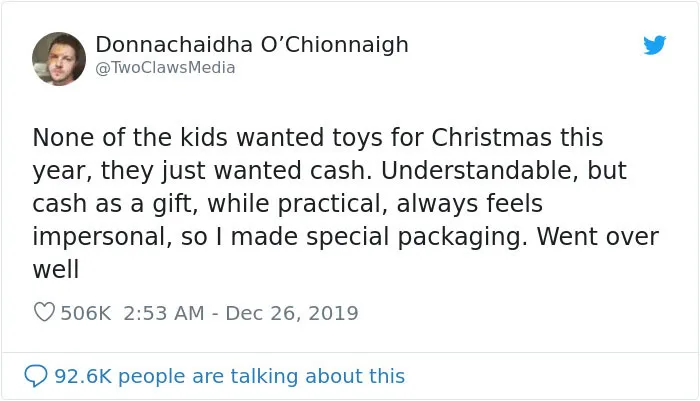Viewport: 700px width, 401px height.
Task: Visit the @TwoClawsMedia handle
Action: pos(165,68)
